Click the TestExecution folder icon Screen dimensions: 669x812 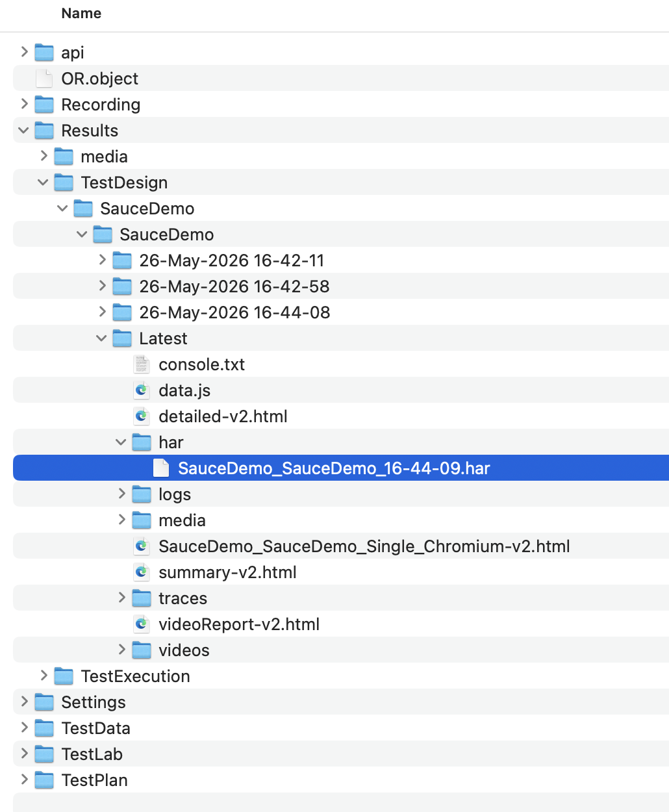point(64,676)
